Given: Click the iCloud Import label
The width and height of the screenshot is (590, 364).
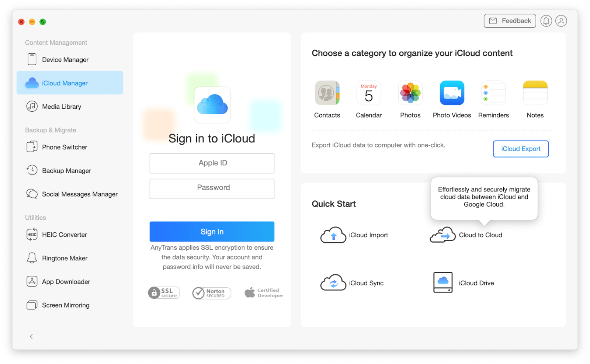Looking at the screenshot, I should 368,235.
